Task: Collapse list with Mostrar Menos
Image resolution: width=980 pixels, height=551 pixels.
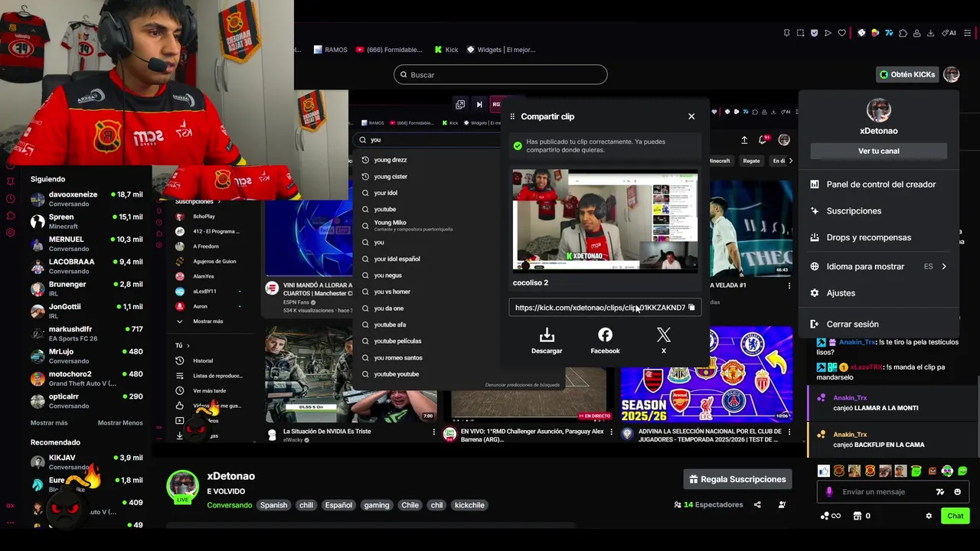Action: click(120, 422)
